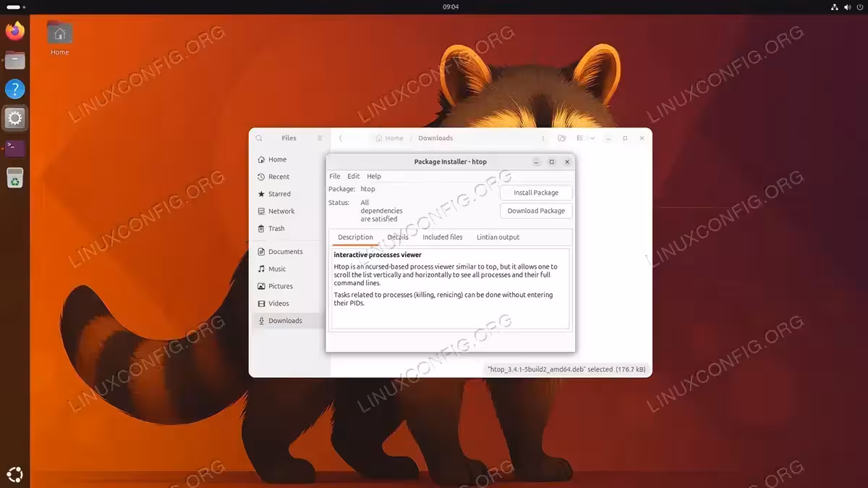Minimize the Files window
The height and width of the screenshot is (488, 868).
609,138
